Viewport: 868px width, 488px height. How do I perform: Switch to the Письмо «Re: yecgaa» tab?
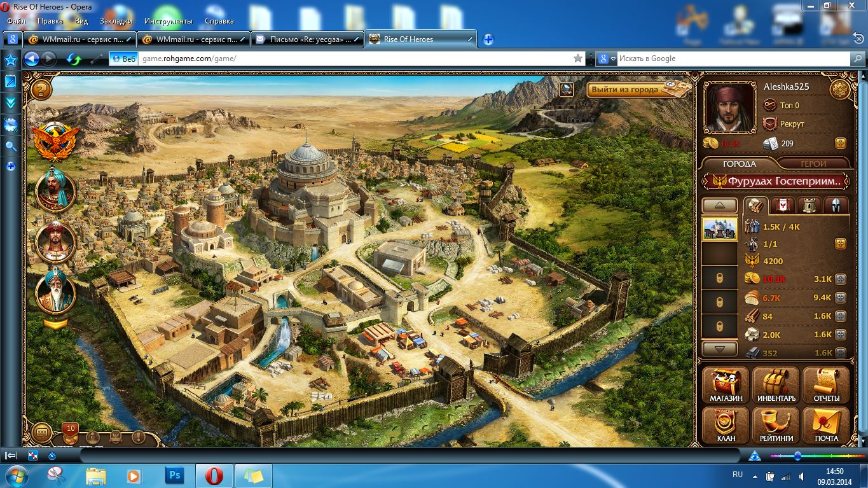(x=307, y=39)
